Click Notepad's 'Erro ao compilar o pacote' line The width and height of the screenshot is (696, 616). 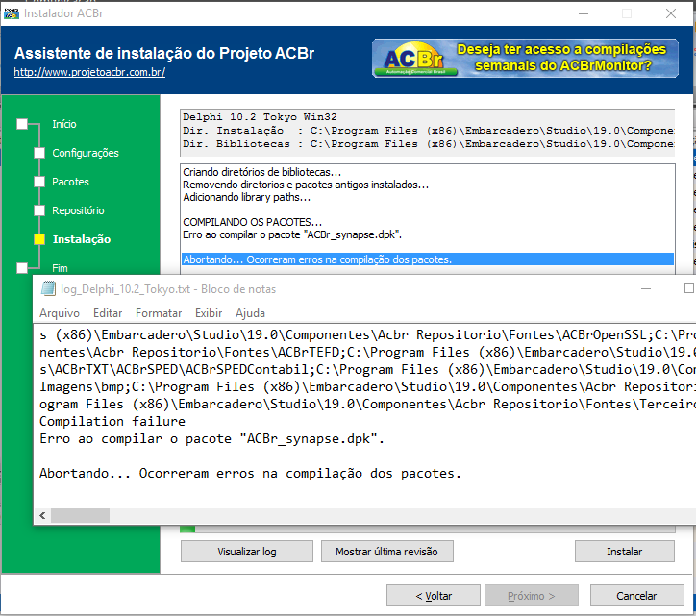click(211, 438)
